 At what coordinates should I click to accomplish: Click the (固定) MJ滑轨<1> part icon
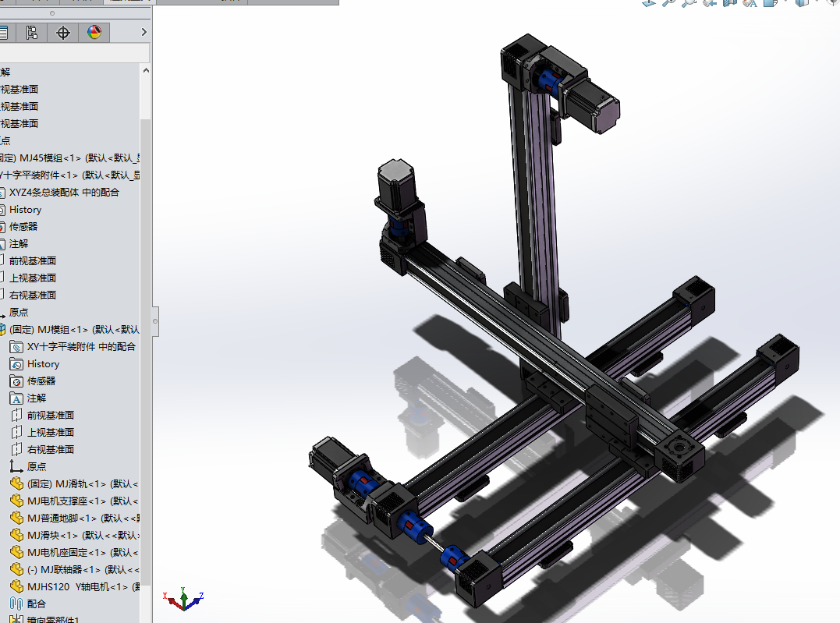pos(16,483)
